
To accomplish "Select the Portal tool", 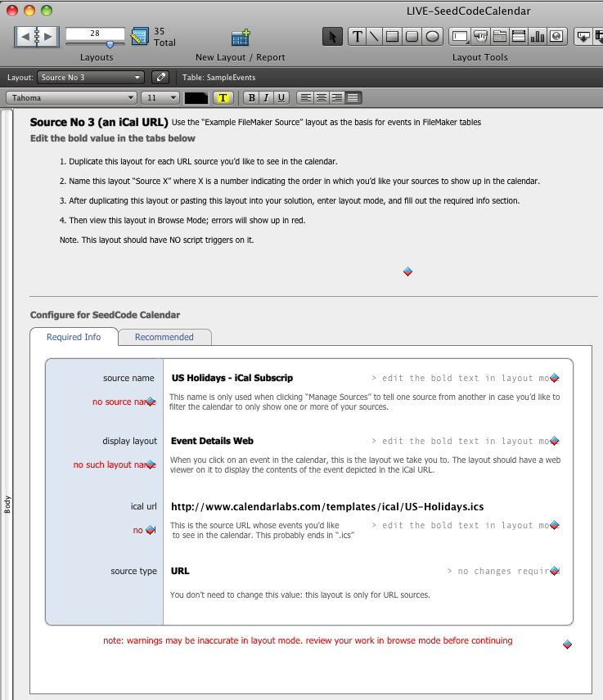I will pos(519,37).
